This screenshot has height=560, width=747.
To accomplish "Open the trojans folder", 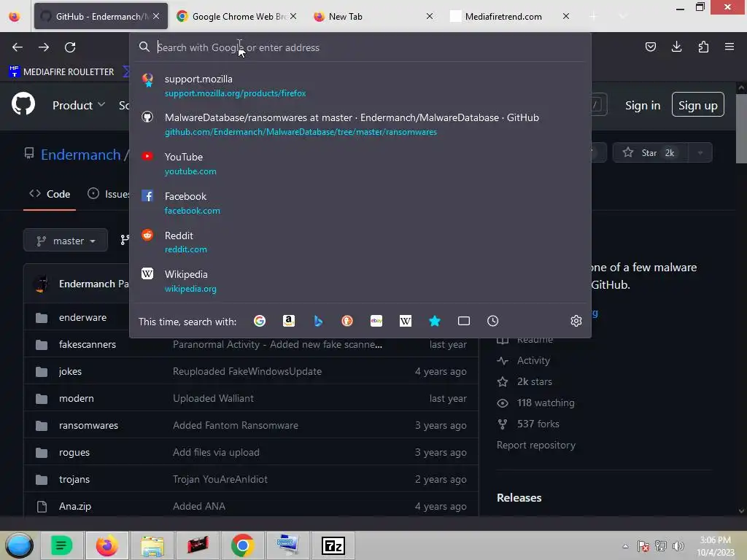I will coord(74,480).
